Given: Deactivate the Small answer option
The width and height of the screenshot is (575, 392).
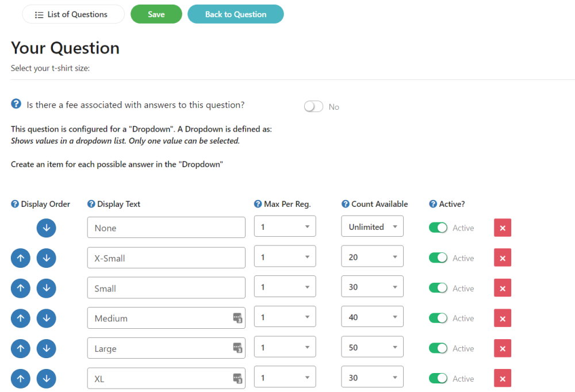Looking at the screenshot, I should coord(438,288).
